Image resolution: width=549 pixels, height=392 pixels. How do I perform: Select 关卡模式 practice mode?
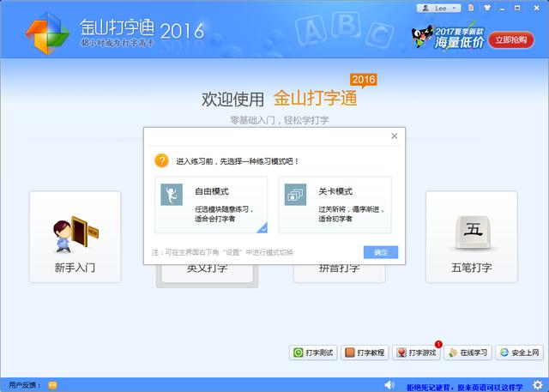click(x=335, y=205)
